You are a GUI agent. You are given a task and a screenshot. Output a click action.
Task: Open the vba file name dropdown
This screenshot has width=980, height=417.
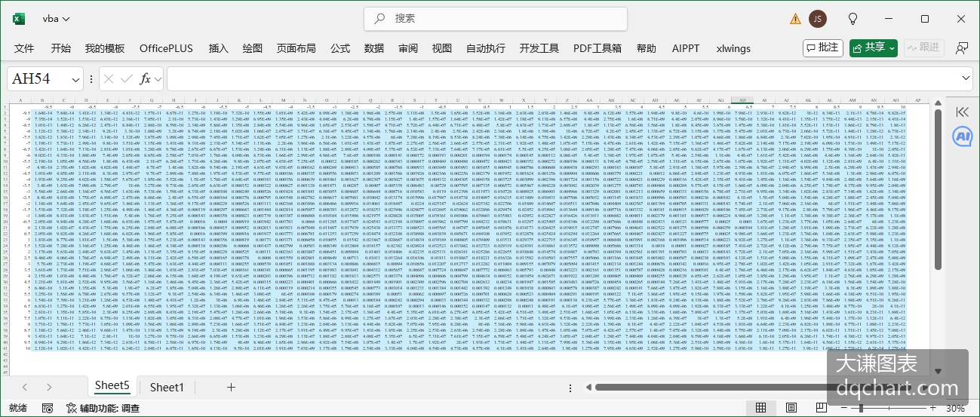[x=57, y=18]
